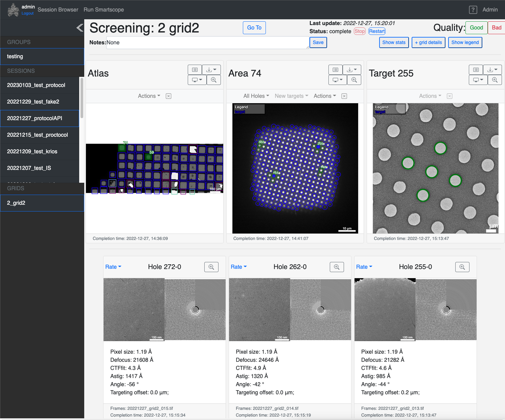Open the Run Smartscope menu item
This screenshot has height=420, width=505.
click(104, 10)
